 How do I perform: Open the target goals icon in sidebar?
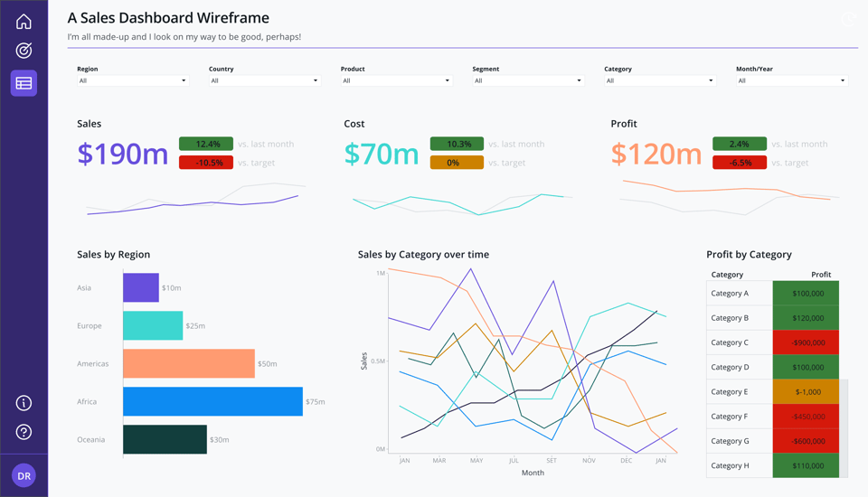pyautogui.click(x=24, y=51)
